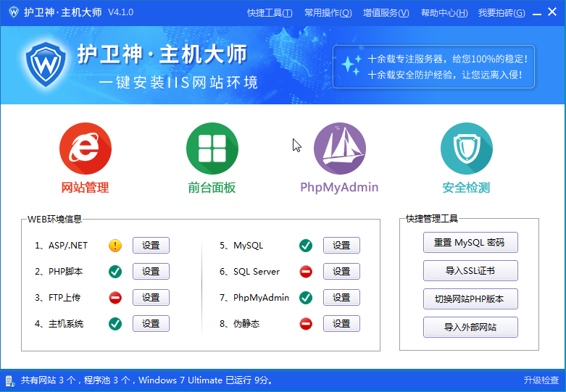This screenshot has width=566, height=392.
Task: Click the 4、主机系统 row label
Action: click(x=59, y=323)
